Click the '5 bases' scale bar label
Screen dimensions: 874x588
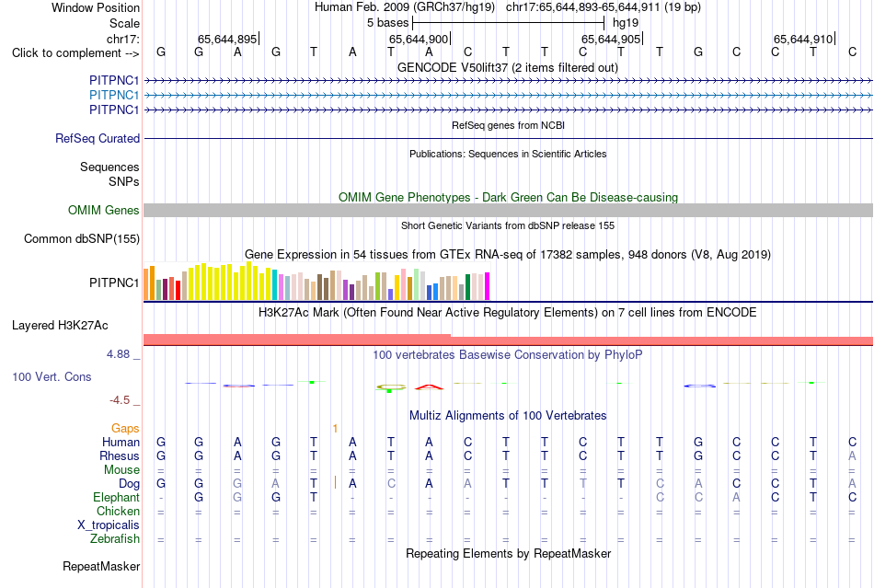click(x=387, y=23)
